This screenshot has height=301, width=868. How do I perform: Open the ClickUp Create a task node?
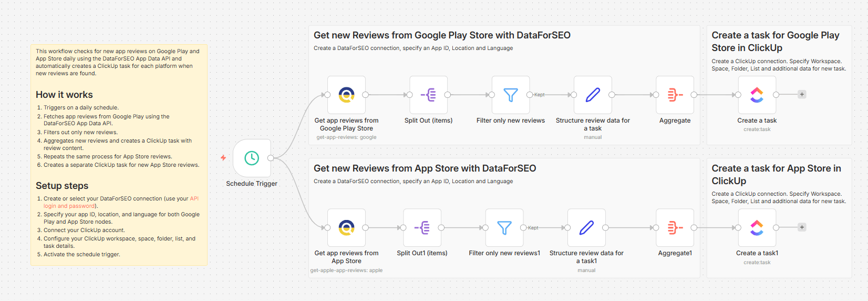[x=757, y=95]
